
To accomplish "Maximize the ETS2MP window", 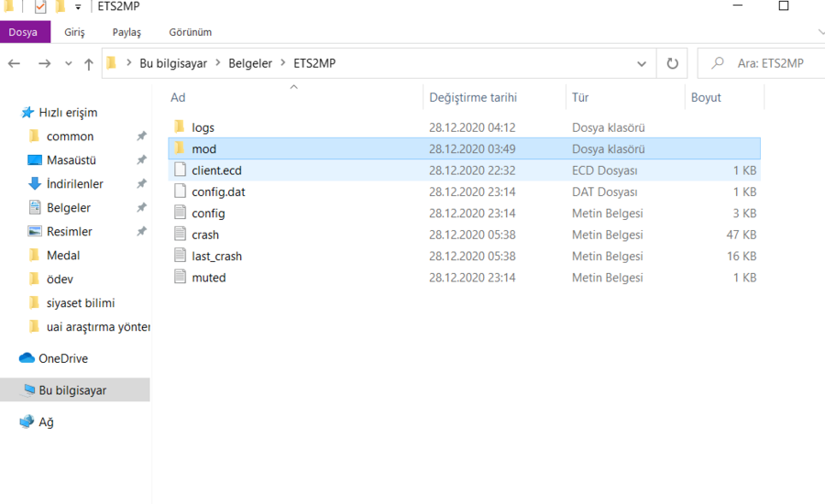I will [784, 5].
